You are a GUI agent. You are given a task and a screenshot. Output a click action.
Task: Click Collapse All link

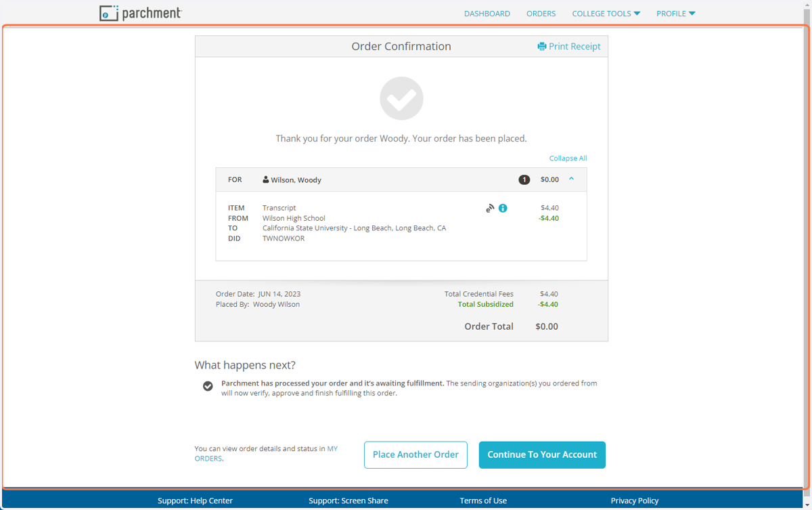point(568,158)
